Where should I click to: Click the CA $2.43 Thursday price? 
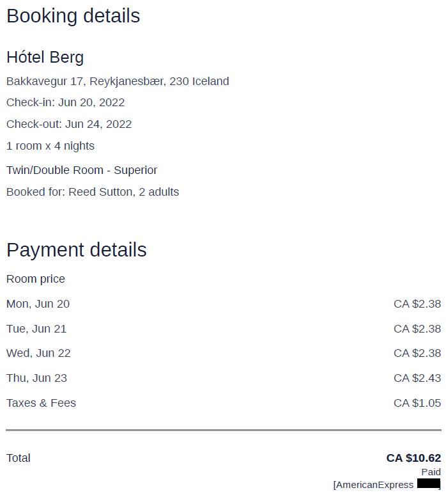tap(417, 378)
